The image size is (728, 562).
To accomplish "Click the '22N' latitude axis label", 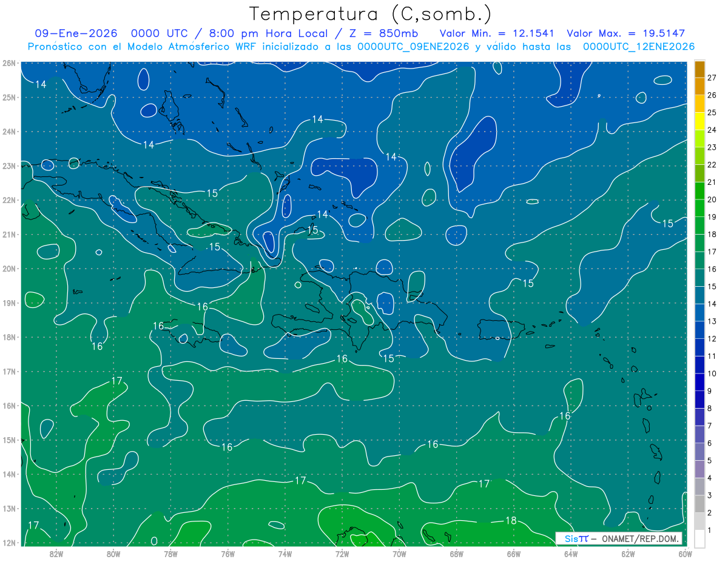I will point(8,200).
